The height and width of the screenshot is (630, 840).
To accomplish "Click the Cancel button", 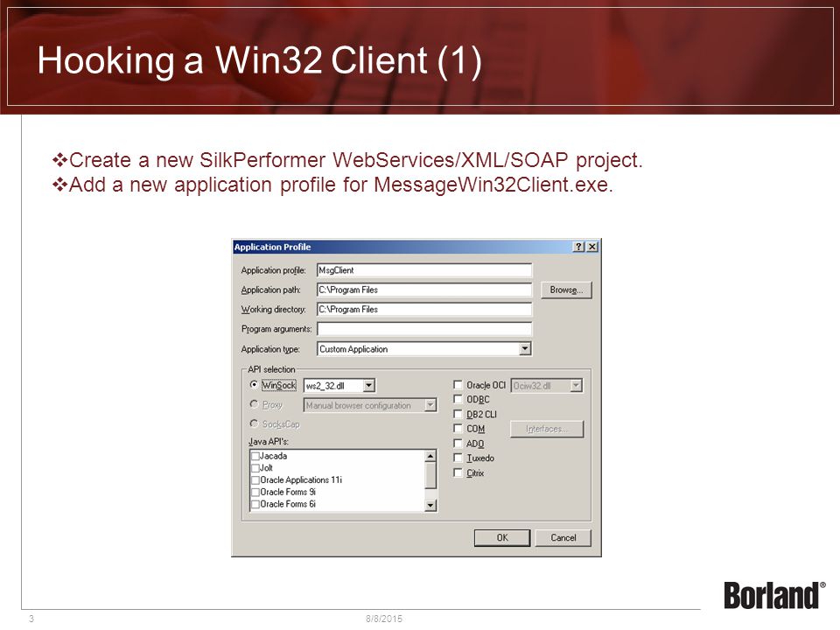I will [563, 538].
